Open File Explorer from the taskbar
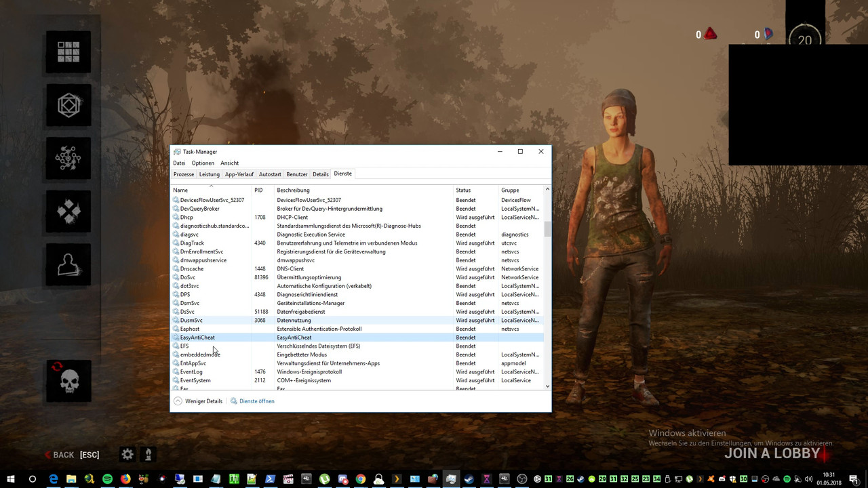The height and width of the screenshot is (488, 868). [x=71, y=479]
